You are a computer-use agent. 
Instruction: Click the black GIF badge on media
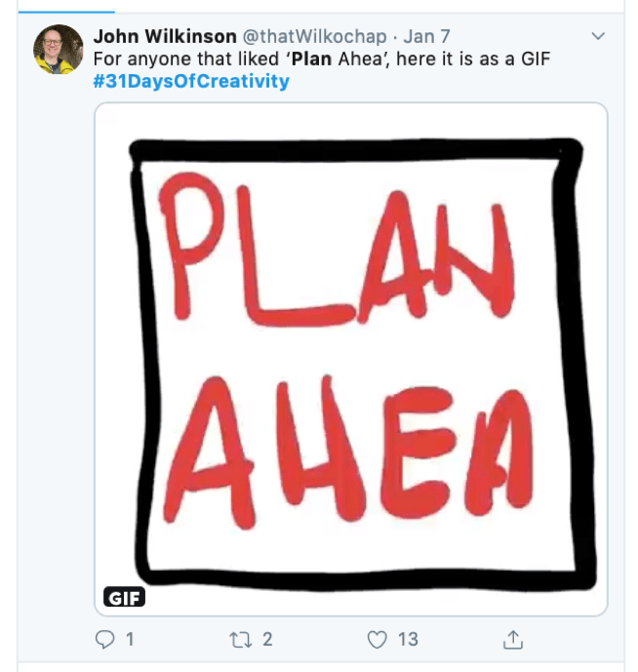coord(124,597)
